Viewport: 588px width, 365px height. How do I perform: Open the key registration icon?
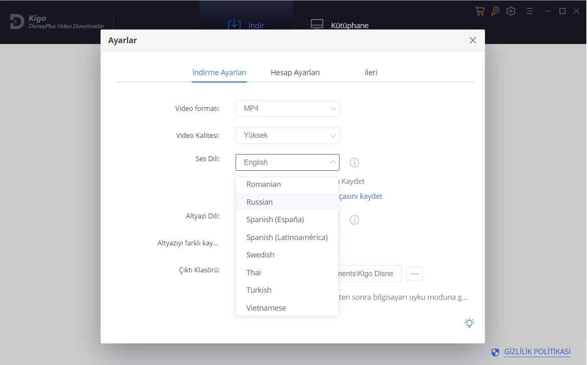click(x=495, y=11)
